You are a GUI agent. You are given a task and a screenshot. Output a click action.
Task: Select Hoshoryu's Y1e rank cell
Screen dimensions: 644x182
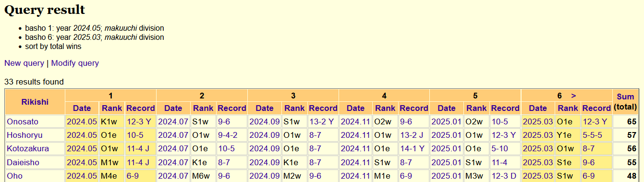[x=568, y=135]
